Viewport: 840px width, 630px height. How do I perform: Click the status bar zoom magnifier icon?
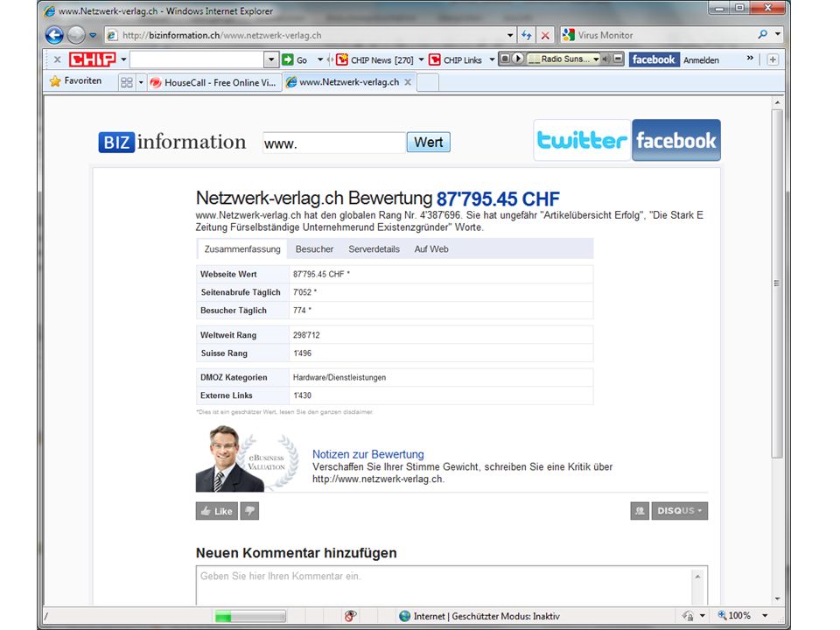tap(722, 615)
